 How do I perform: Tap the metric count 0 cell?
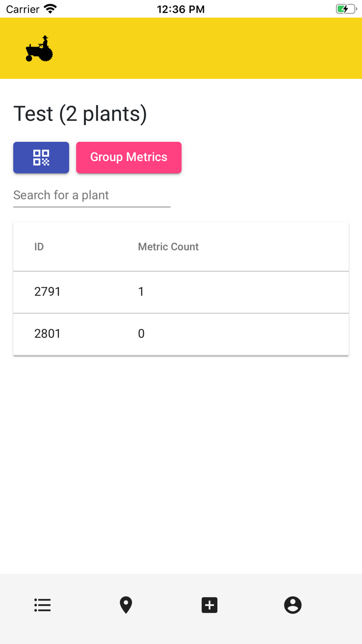pyautogui.click(x=141, y=334)
